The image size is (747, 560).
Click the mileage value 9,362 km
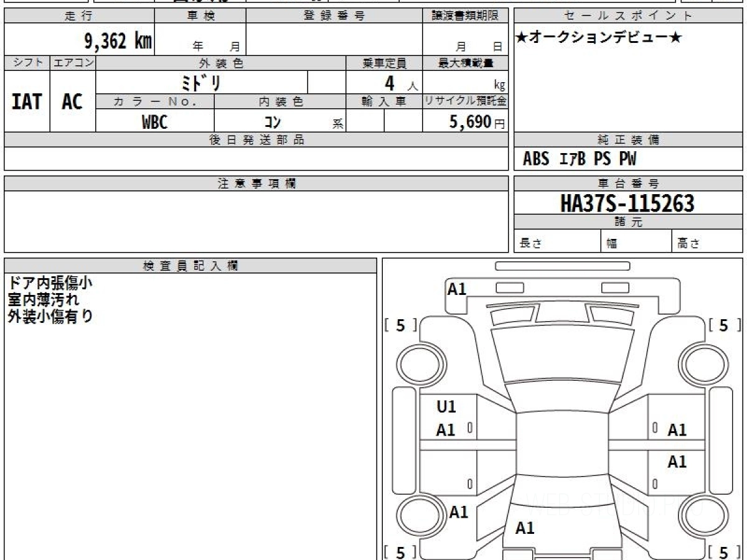click(x=118, y=42)
